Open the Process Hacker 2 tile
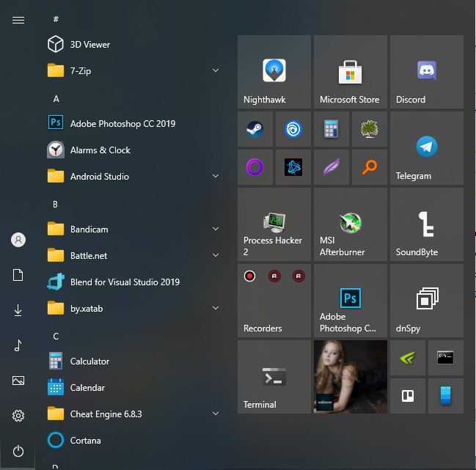 coord(274,224)
